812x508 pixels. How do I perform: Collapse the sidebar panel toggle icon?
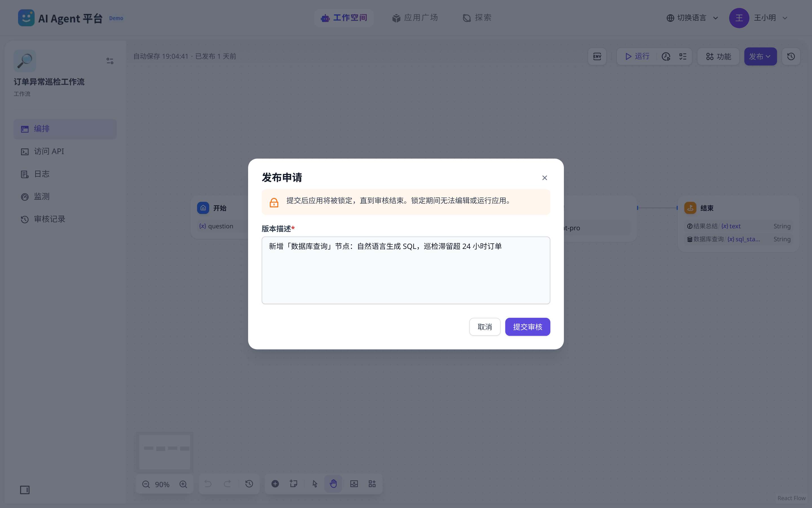point(25,490)
